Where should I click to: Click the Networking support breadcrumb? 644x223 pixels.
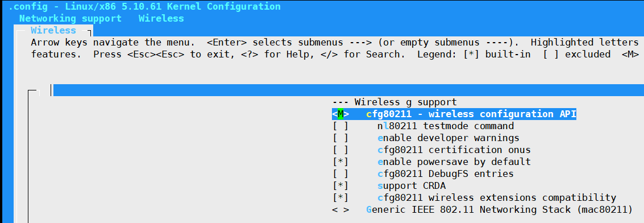coord(70,18)
